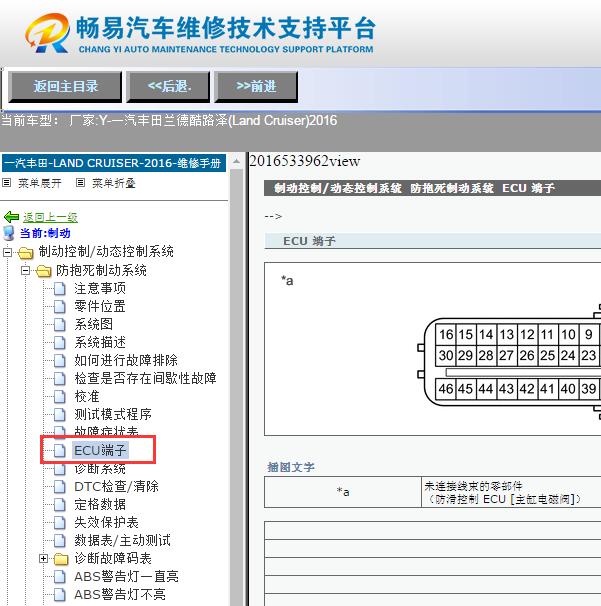Click the document icon beside 系统图

coord(60,325)
